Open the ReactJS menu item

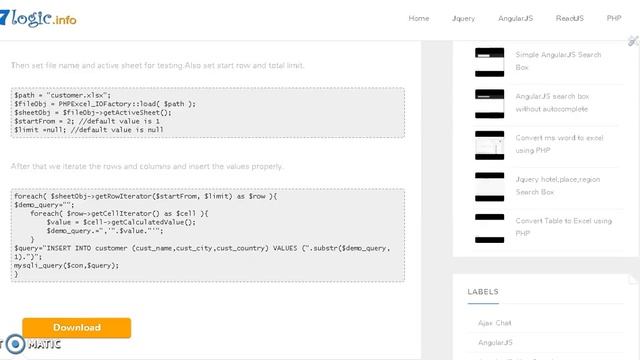click(570, 18)
